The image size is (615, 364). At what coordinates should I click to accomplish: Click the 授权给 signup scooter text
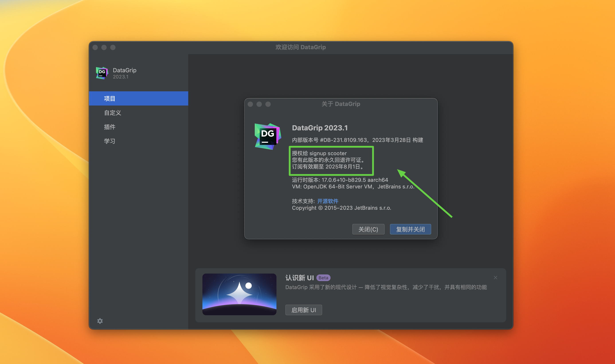click(319, 153)
